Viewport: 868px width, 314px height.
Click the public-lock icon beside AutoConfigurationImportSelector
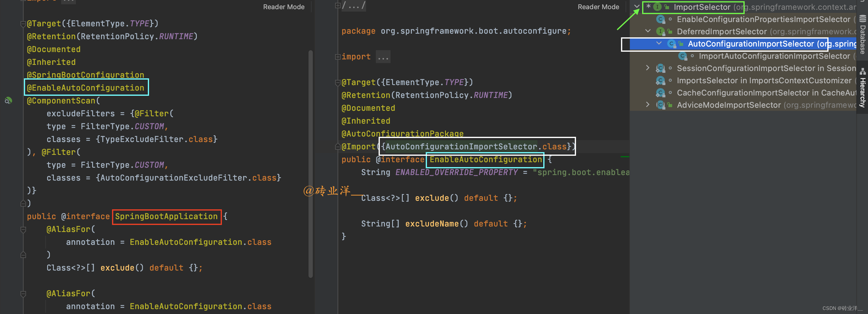(x=681, y=44)
